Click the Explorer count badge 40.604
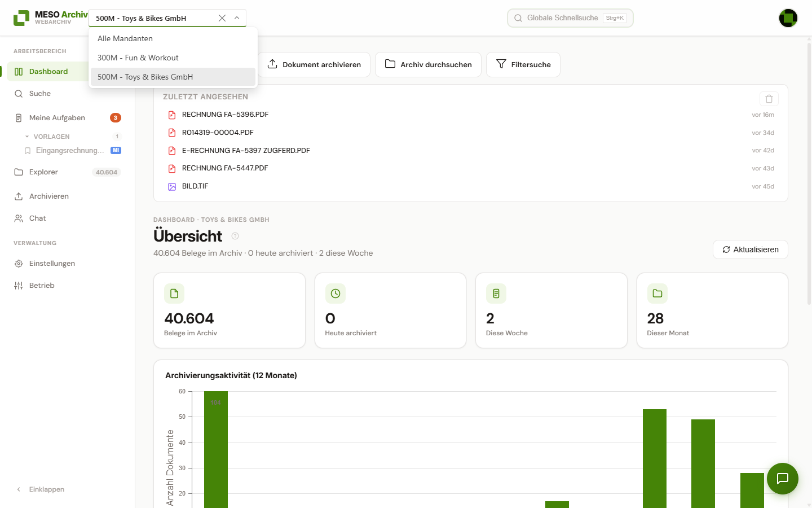This screenshot has height=508, width=812. click(107, 172)
